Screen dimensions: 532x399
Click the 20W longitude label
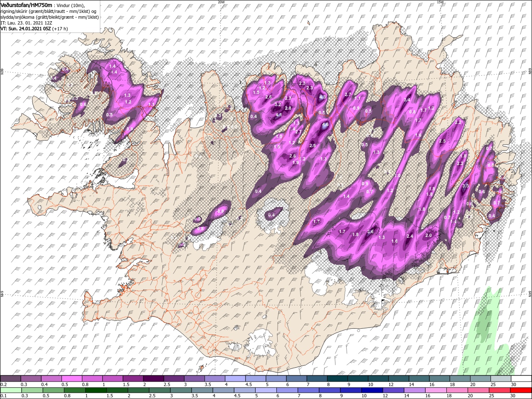point(221,2)
